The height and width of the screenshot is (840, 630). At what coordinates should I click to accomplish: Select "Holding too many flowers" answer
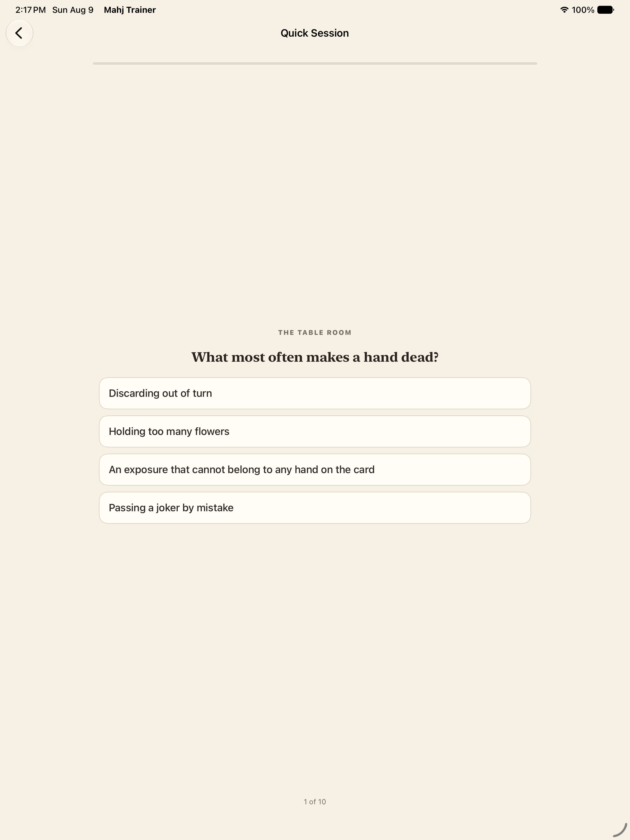(315, 431)
